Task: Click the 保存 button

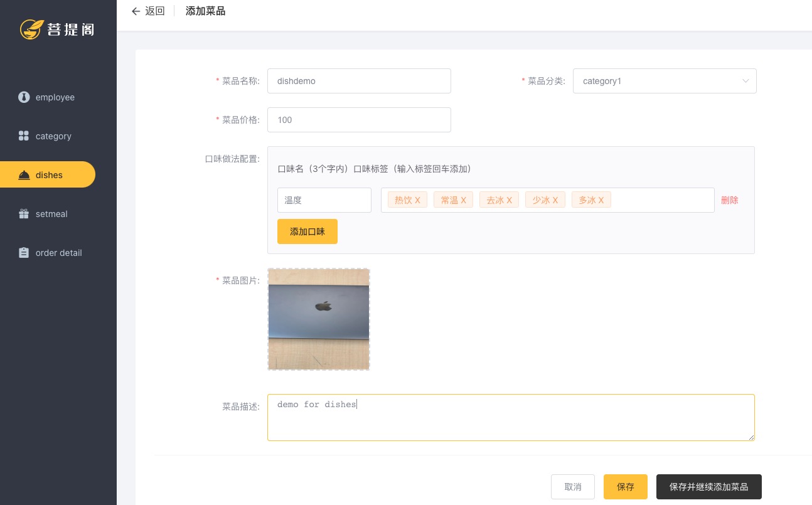Action: (x=626, y=487)
